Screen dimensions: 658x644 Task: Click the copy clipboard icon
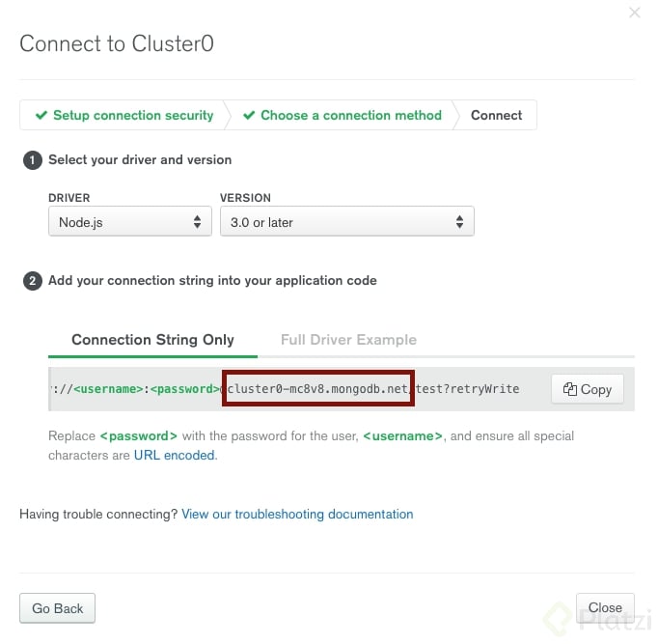click(x=569, y=389)
